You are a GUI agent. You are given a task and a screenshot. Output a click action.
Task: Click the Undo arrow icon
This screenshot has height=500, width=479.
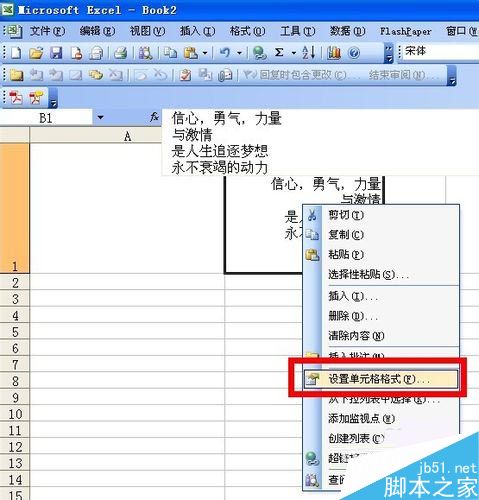pyautogui.click(x=225, y=52)
